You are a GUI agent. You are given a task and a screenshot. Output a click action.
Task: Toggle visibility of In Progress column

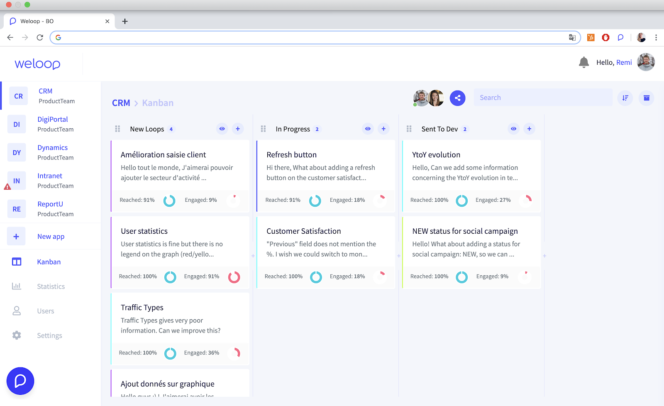pos(367,129)
